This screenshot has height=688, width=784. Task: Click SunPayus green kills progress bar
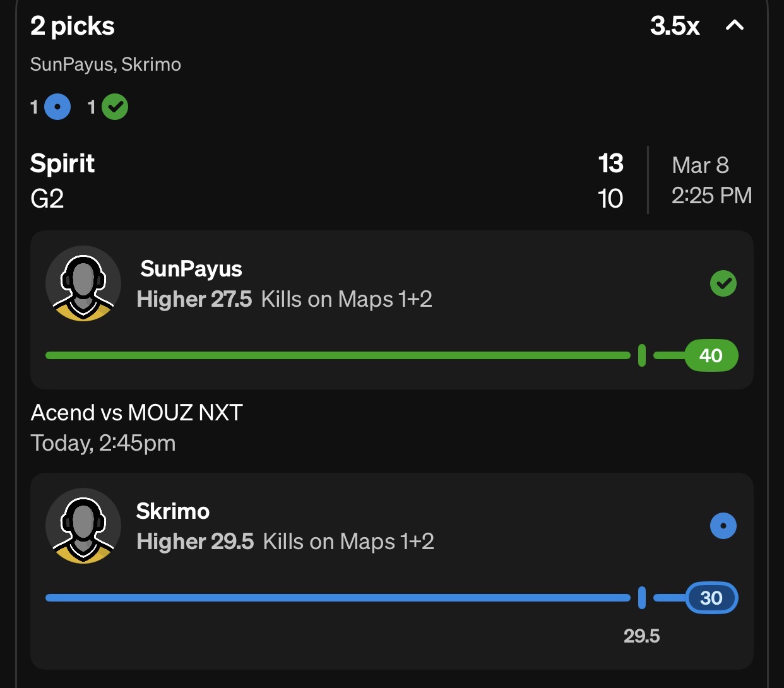338,355
